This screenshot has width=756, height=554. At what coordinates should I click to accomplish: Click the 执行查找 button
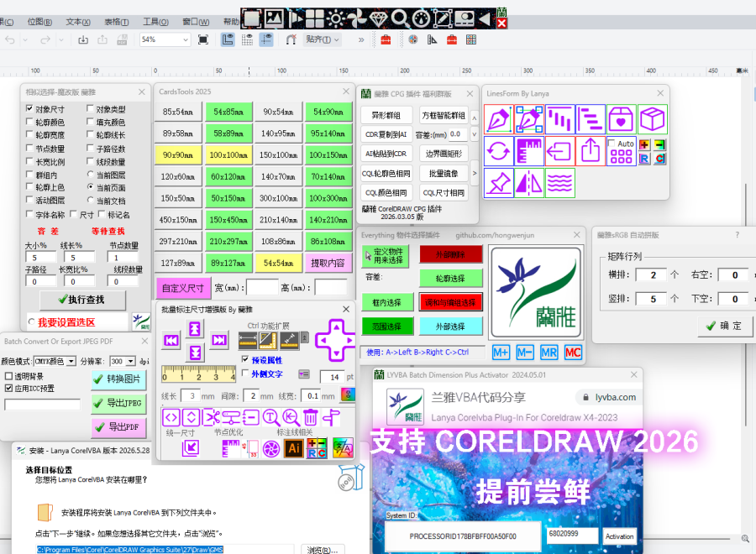(83, 300)
